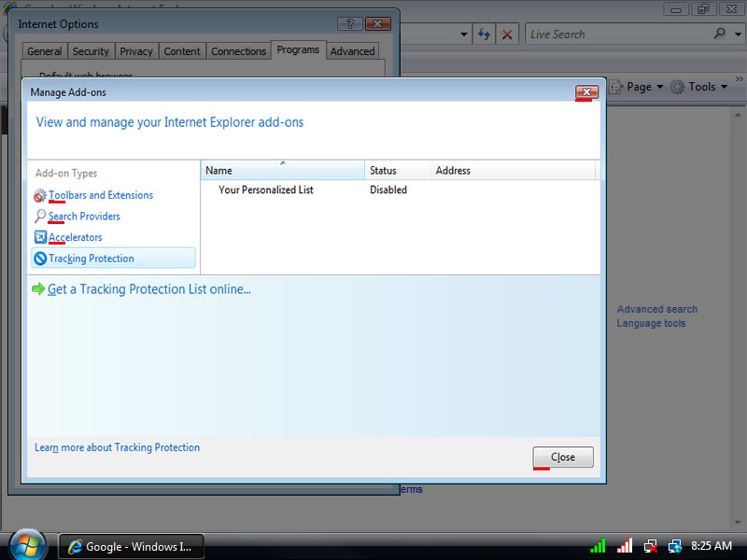The image size is (747, 560).
Task: Click into the Live Search input field
Action: tap(616, 35)
